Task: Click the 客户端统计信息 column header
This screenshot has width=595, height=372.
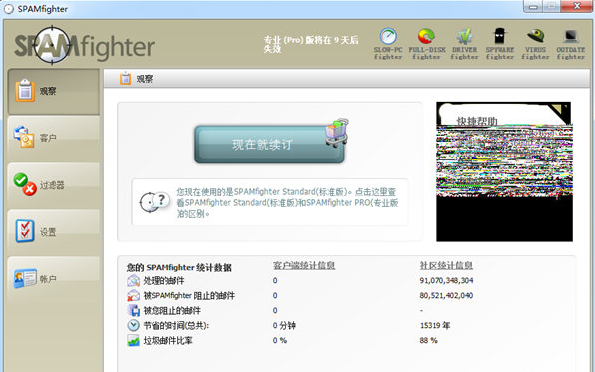Action: coord(304,265)
